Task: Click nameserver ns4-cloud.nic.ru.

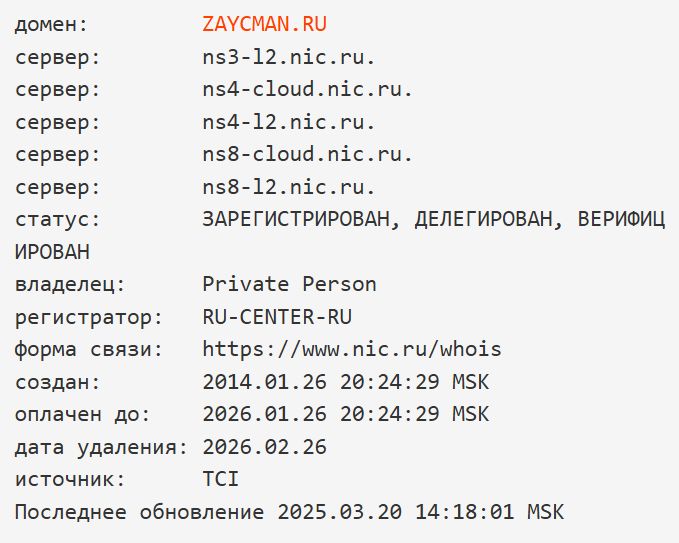Action: (x=307, y=90)
